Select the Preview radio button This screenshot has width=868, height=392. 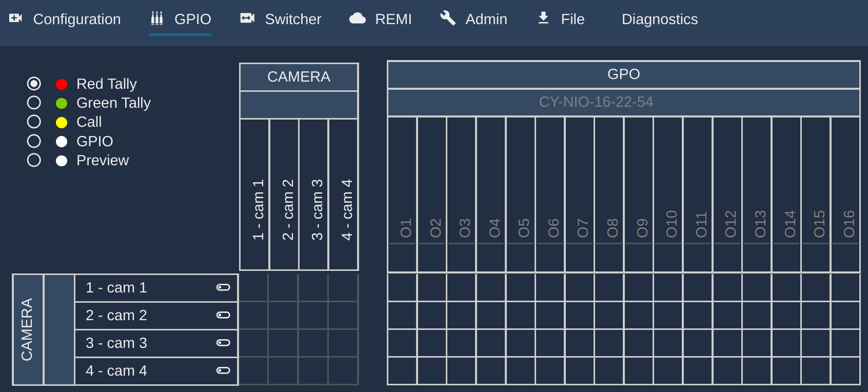point(34,160)
